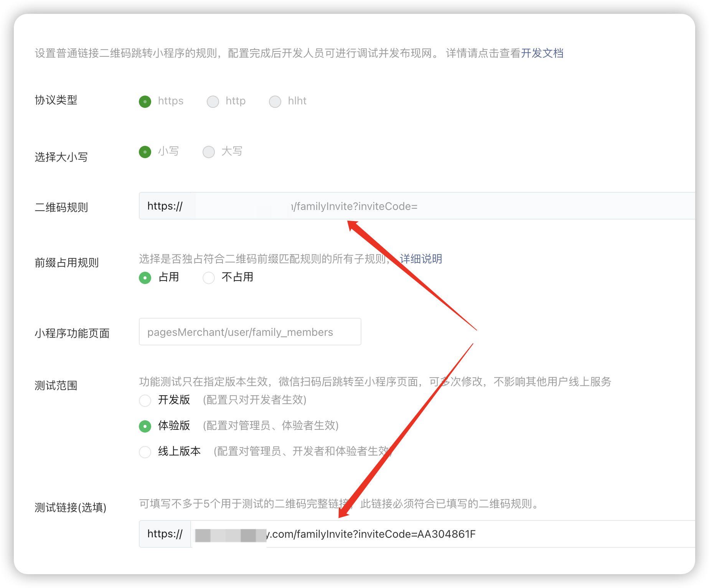Select the 占用 prefix option
The width and height of the screenshot is (709, 588).
coord(145,278)
